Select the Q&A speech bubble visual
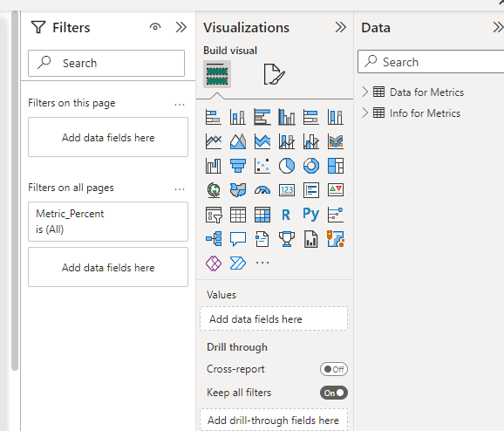 pyautogui.click(x=238, y=239)
